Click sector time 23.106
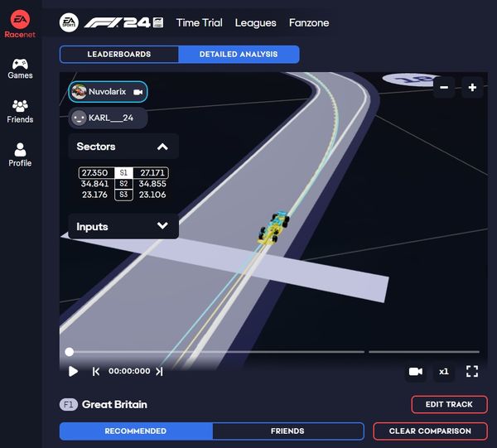This screenshot has width=497, height=448. pos(152,195)
